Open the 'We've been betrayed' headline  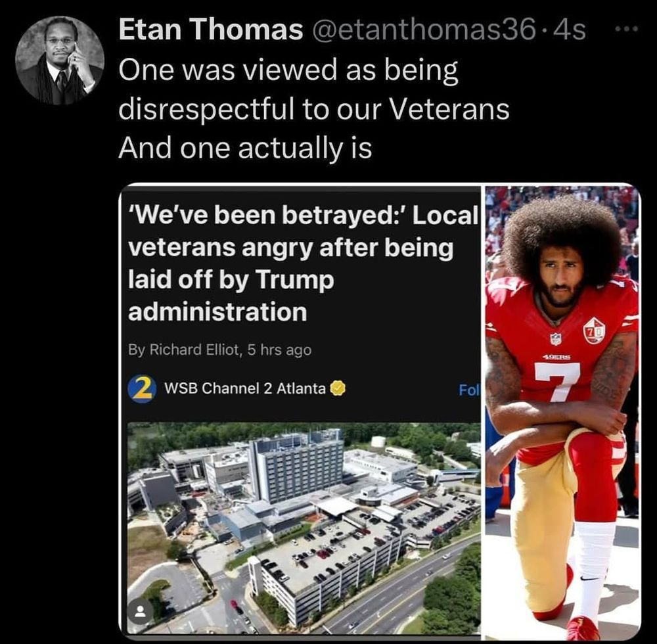coord(304,264)
